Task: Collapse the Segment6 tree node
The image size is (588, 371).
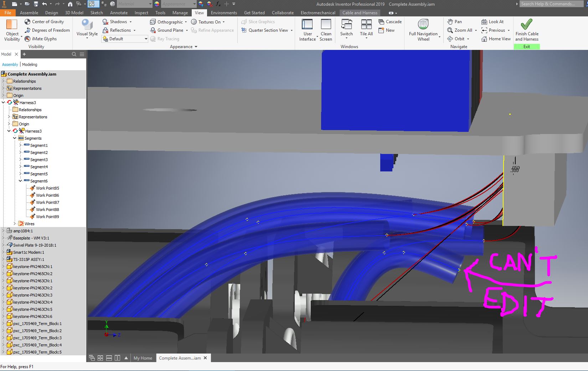Action: [x=20, y=181]
